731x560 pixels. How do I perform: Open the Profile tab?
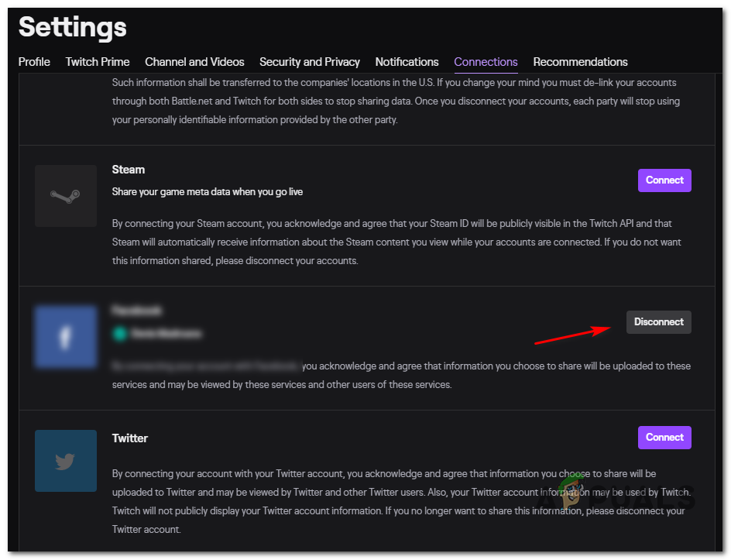34,62
